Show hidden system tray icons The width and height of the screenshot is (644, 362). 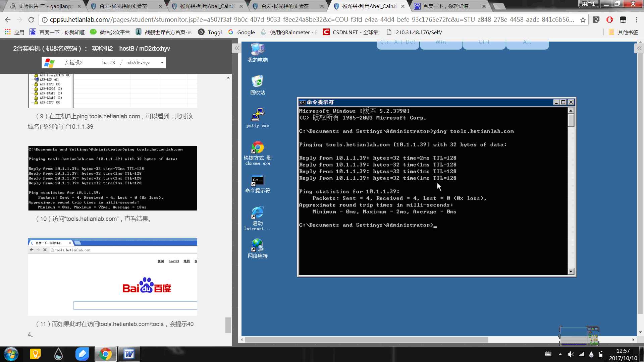pos(560,354)
